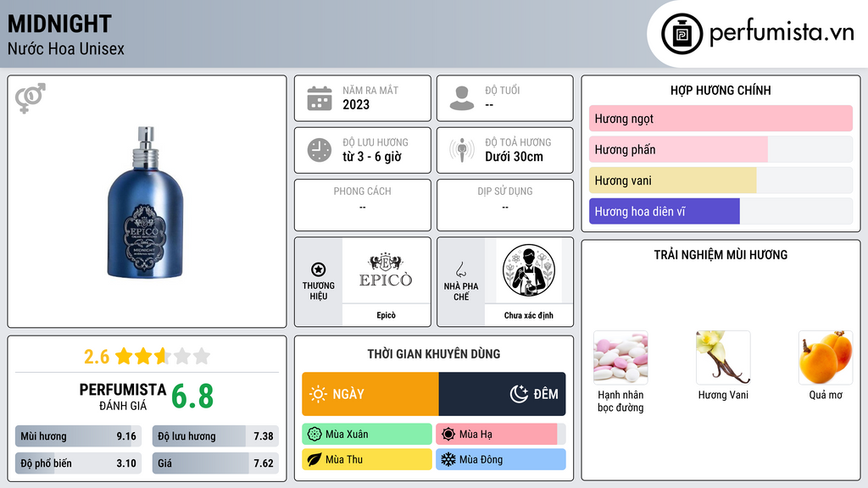Click the flower icon next to Mùa Xuân
868x488 pixels.
(x=314, y=435)
